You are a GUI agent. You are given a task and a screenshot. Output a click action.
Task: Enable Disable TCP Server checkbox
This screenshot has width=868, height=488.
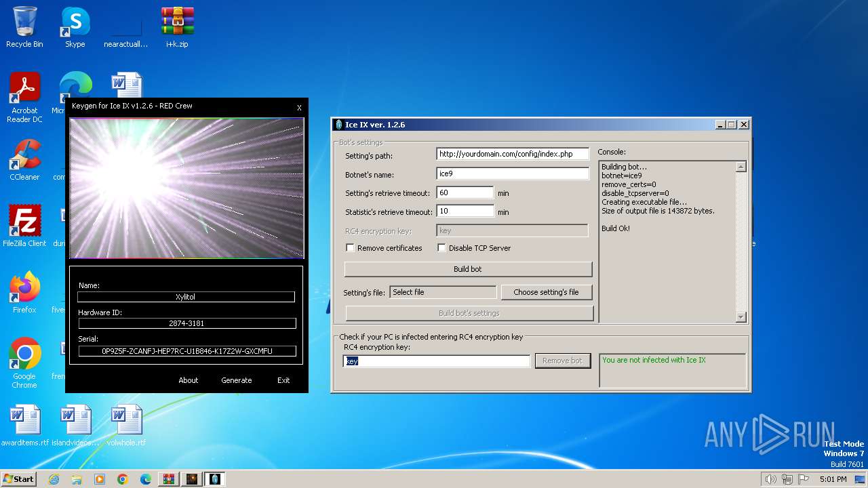click(x=441, y=248)
